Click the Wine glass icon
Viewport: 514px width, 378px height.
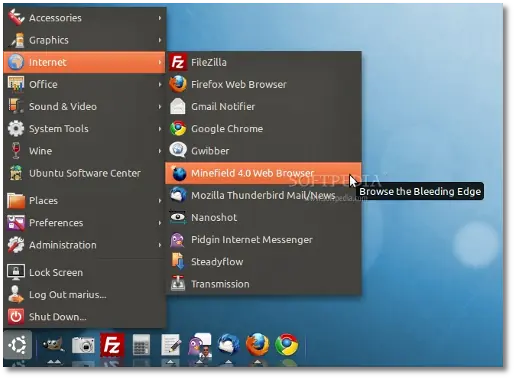point(16,150)
